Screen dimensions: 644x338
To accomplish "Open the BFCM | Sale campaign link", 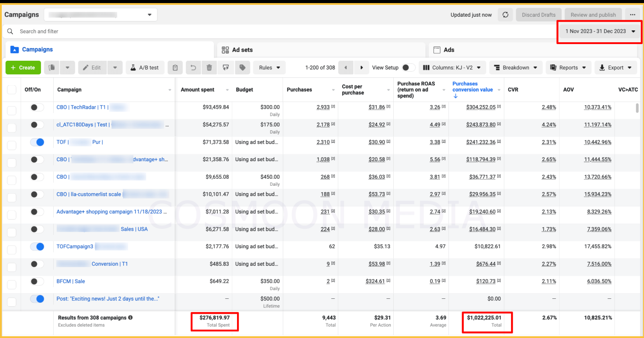I will (x=70, y=281).
